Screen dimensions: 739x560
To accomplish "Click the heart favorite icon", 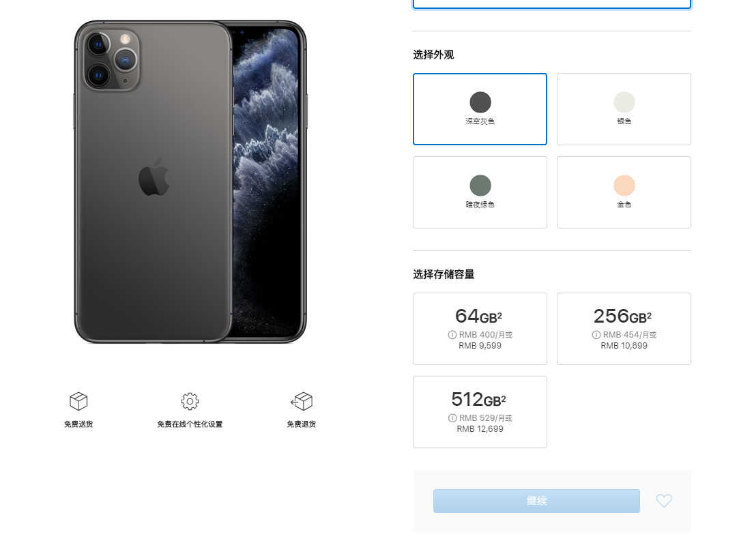I will coord(663,500).
